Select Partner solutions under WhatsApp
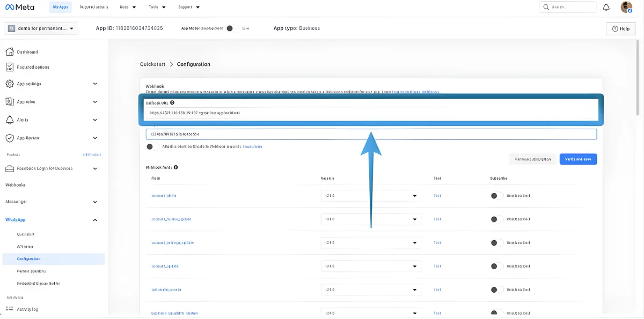Image resolution: width=644 pixels, height=319 pixels. pyautogui.click(x=31, y=271)
